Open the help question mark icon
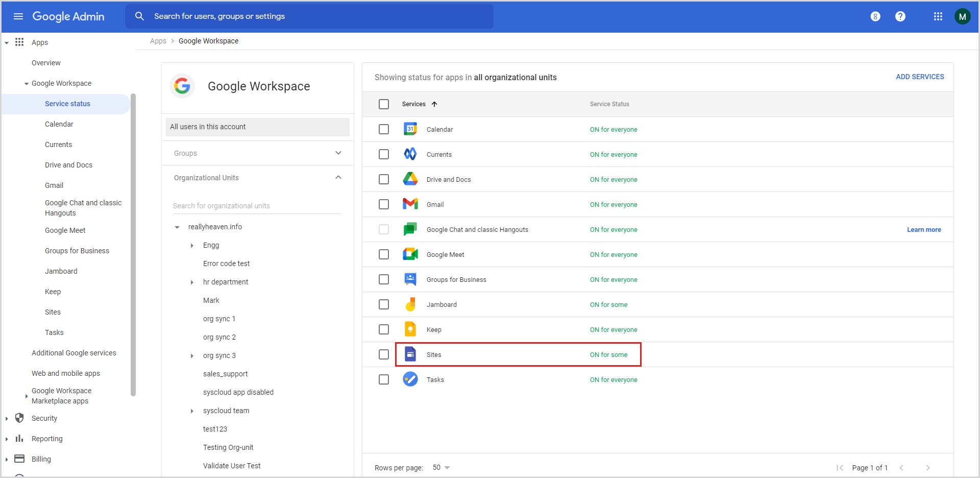This screenshot has width=980, height=478. (x=900, y=16)
